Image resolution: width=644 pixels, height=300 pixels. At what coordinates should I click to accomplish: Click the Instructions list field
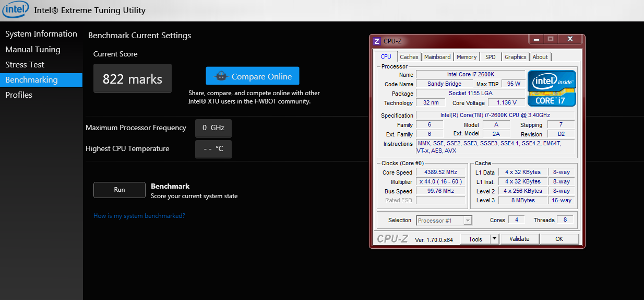click(495, 146)
